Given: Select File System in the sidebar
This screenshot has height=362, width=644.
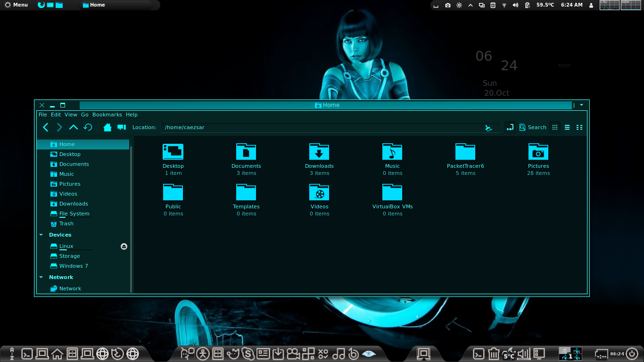Looking at the screenshot, I should (x=83, y=214).
